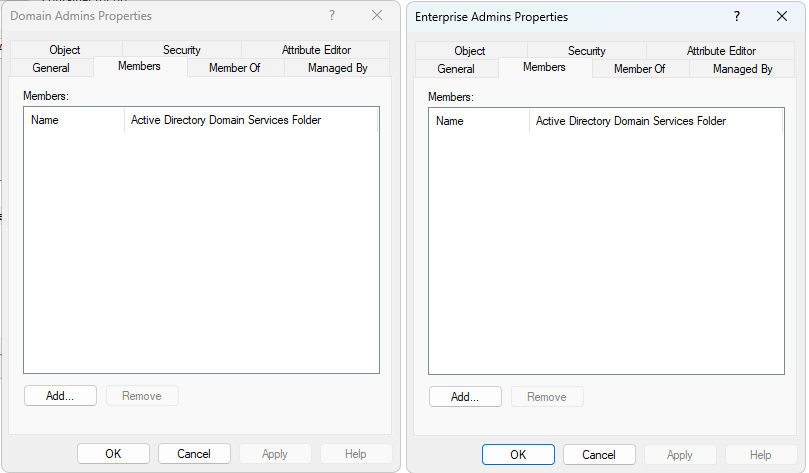The width and height of the screenshot is (809, 473).
Task: Open Domain Admins Member Of tab
Action: pos(235,68)
